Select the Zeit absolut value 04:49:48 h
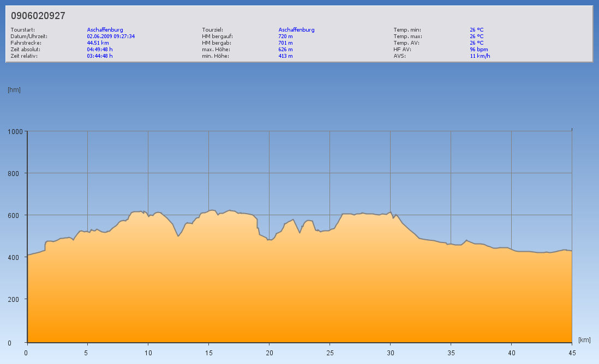Screen dimensions: 599x364 100,50
